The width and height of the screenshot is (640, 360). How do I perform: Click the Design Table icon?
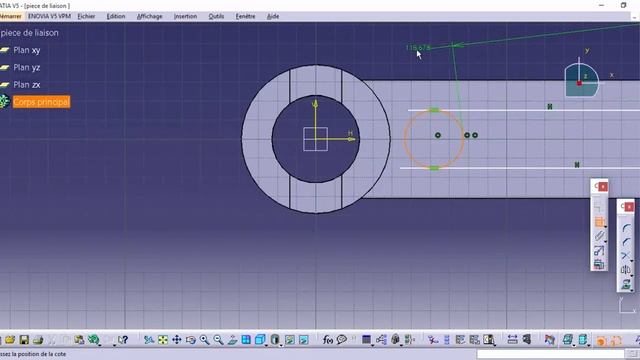367,340
